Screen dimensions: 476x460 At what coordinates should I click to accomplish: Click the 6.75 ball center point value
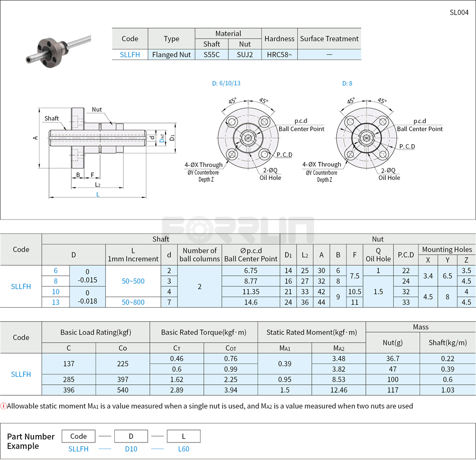tap(251, 271)
